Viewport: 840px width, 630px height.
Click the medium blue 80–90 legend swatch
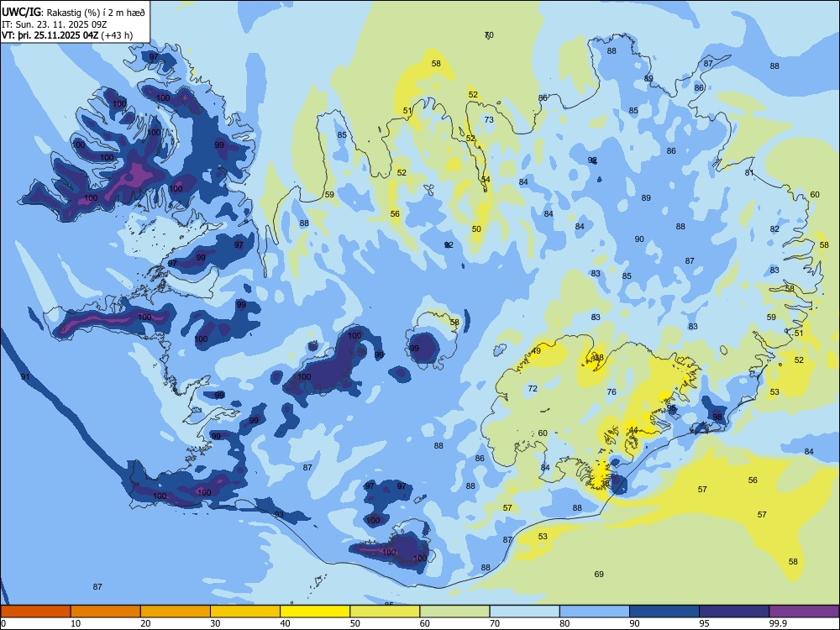[595, 612]
